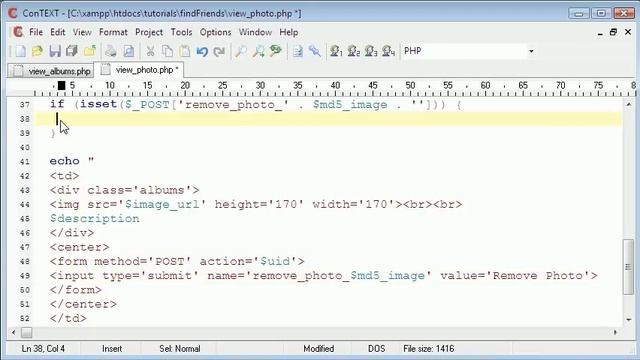Screen dimensions: 640x360
Task: Paste clipboard using the toolbar paste icon
Action: (x=185, y=51)
